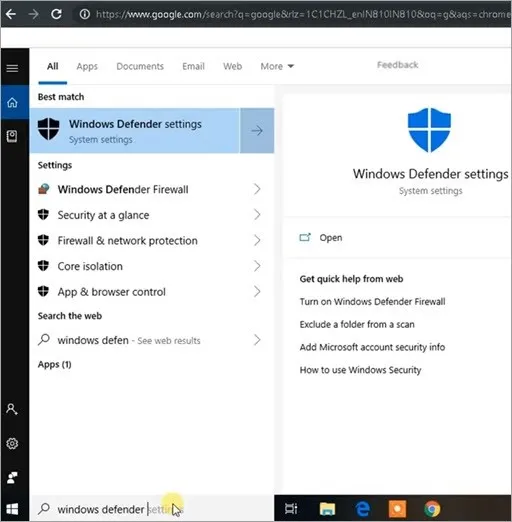Click shield icon beside Security at a glance
Screen dimensions: 512x522
pos(43,215)
